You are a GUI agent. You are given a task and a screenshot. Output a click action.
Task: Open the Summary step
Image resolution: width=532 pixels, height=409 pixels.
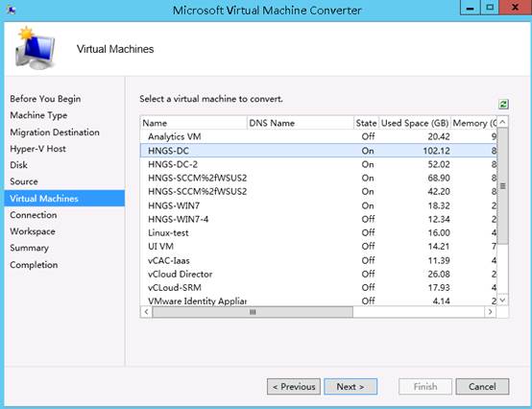(x=29, y=248)
